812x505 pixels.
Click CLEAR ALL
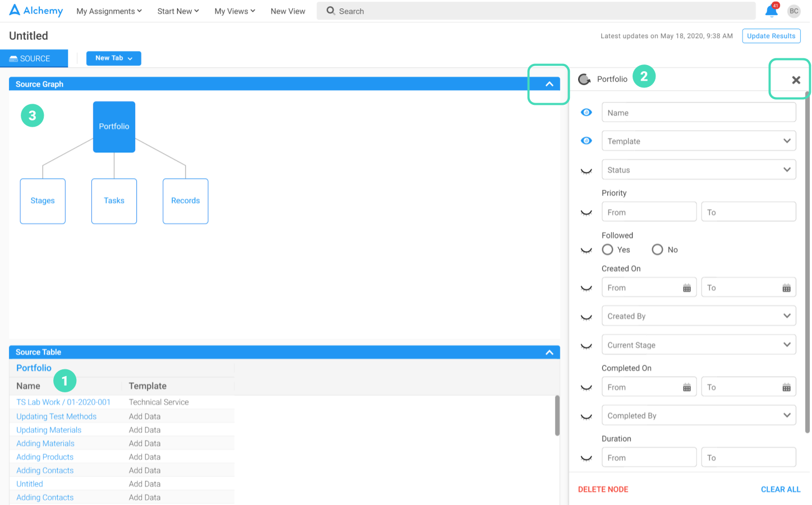781,489
